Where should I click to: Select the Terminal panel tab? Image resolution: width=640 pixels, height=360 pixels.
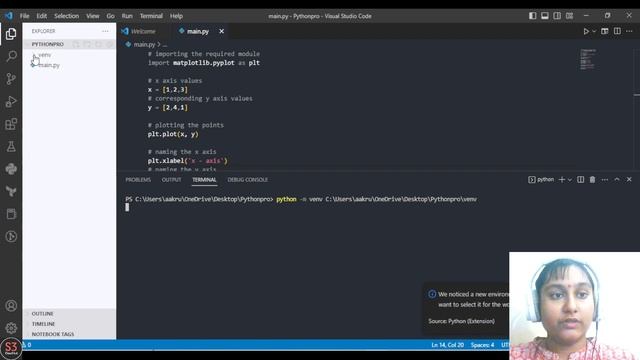pos(204,180)
